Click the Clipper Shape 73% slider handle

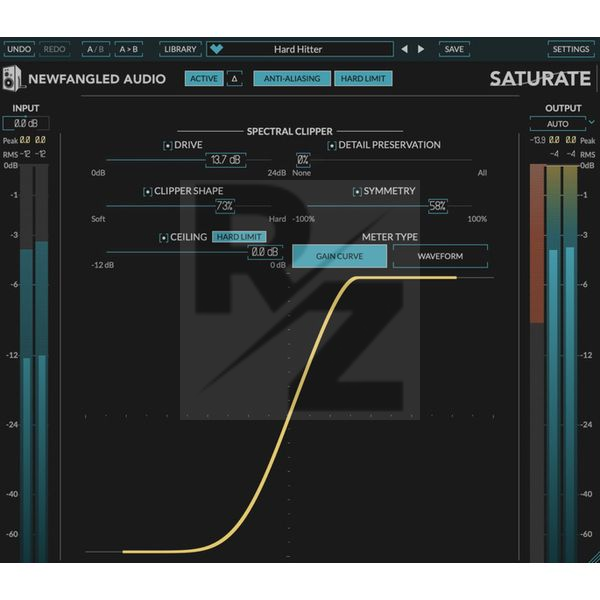pos(225,206)
